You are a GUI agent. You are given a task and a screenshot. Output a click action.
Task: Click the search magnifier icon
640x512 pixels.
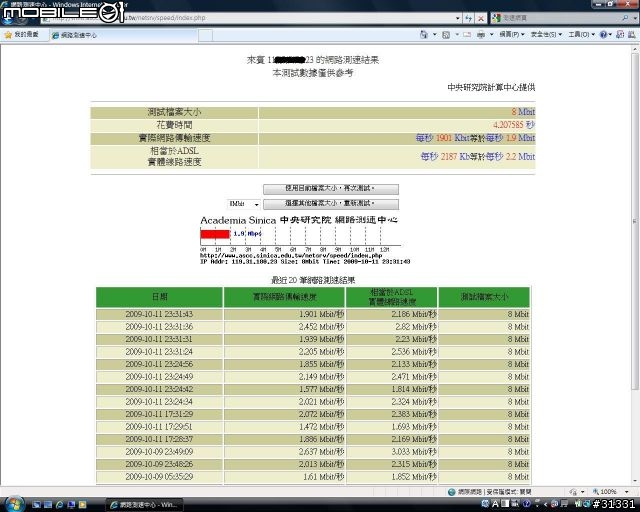[x=625, y=18]
